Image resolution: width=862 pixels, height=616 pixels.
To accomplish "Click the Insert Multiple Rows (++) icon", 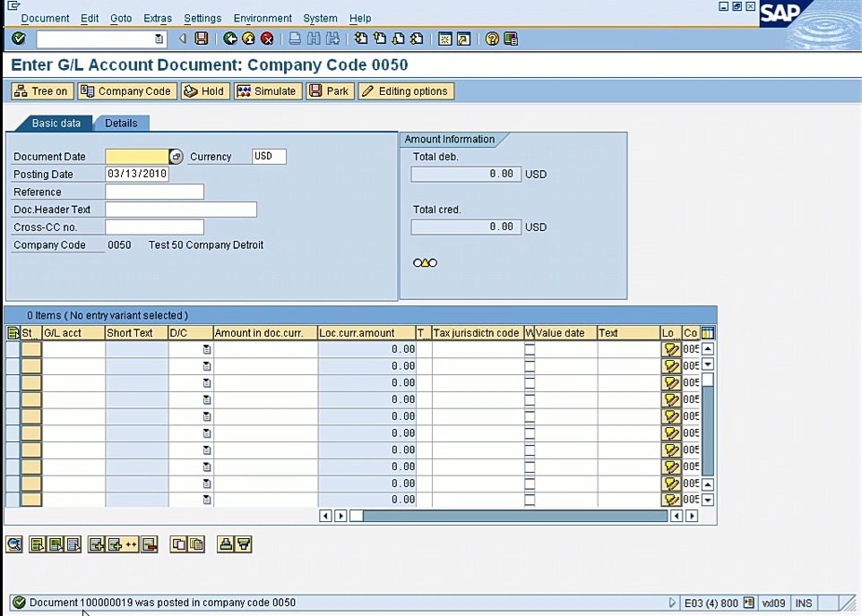I will [x=123, y=544].
